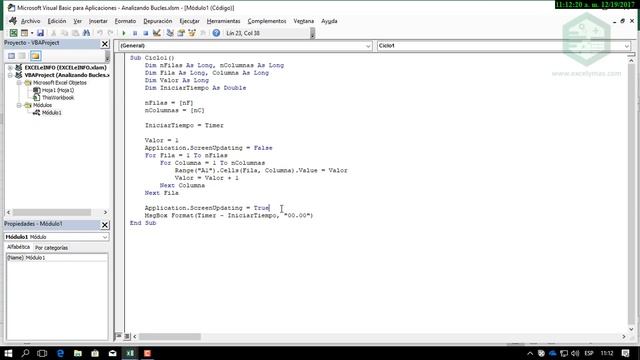This screenshot has height=360, width=640.
Task: Open the Complementos menu
Action: pyautogui.click(x=267, y=21)
